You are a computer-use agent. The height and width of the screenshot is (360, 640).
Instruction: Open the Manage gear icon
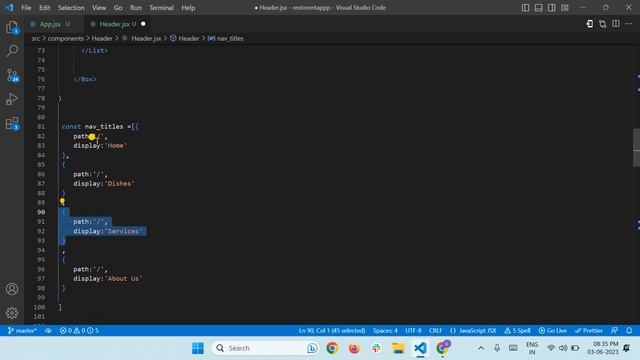pos(12,313)
